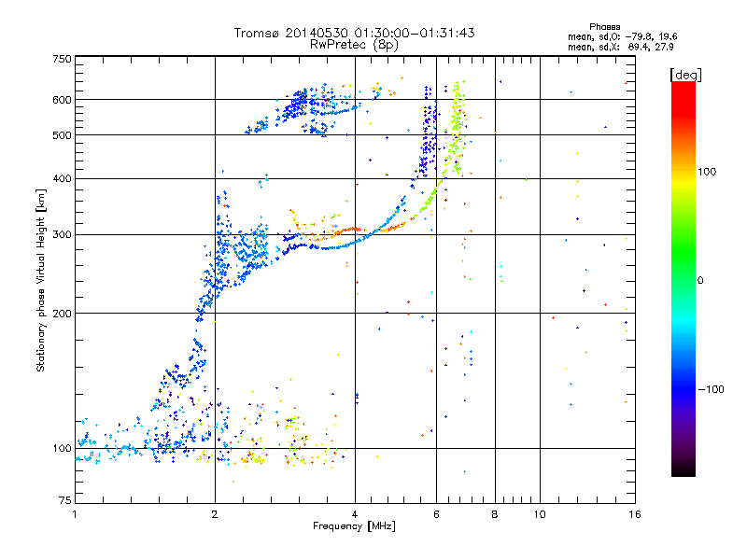Click the y-axis label '750'
Image resolution: width=747 pixels, height=560 pixels.
click(x=62, y=59)
